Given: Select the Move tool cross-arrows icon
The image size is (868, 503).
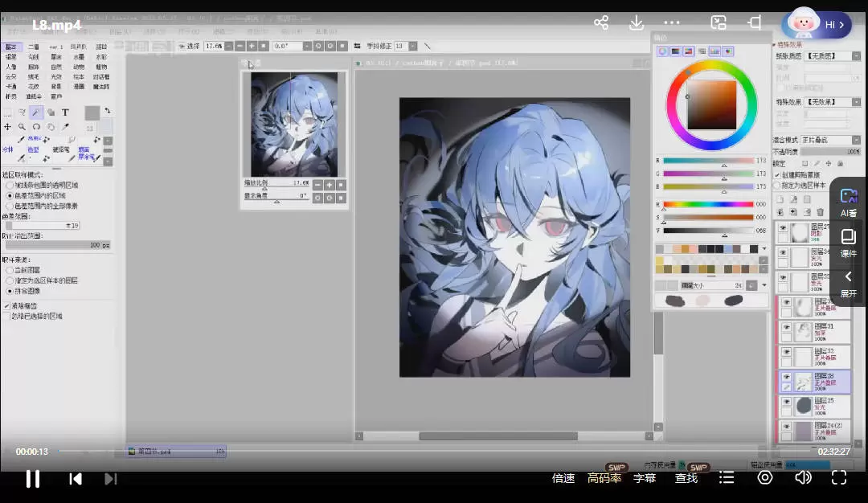Looking at the screenshot, I should (x=7, y=127).
